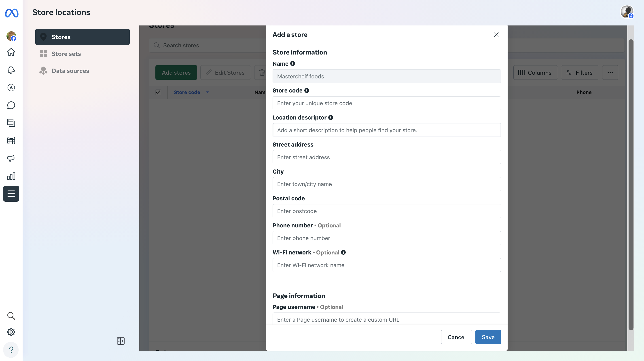This screenshot has height=361, width=644.
Task: Open the table grid icon in sidebar
Action: click(x=11, y=141)
